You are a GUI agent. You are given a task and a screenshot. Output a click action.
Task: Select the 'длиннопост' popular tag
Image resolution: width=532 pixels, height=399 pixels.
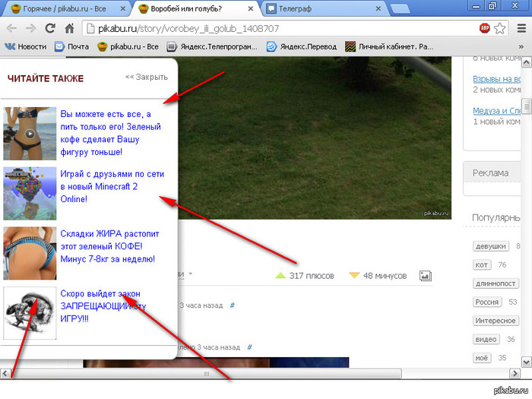point(495,283)
